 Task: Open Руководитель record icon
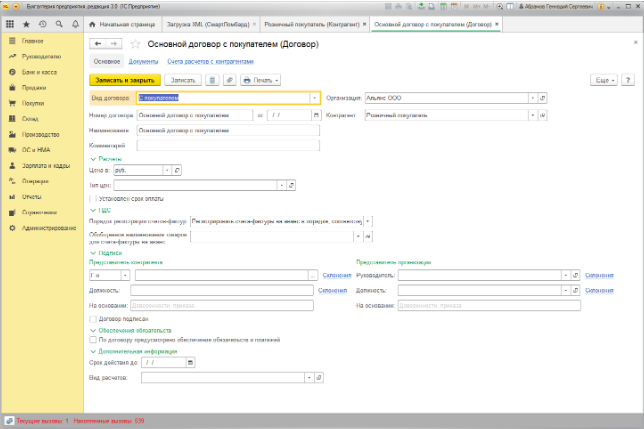[575, 275]
